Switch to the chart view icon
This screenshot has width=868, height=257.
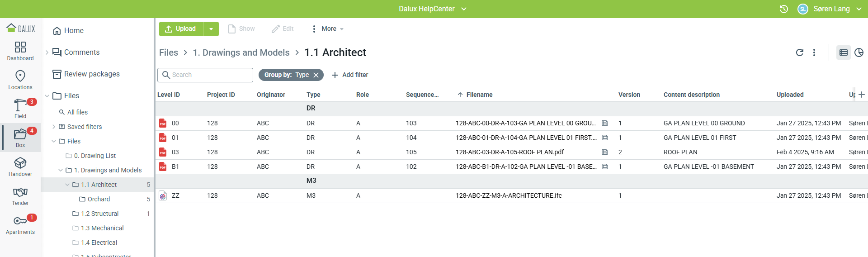pos(859,52)
